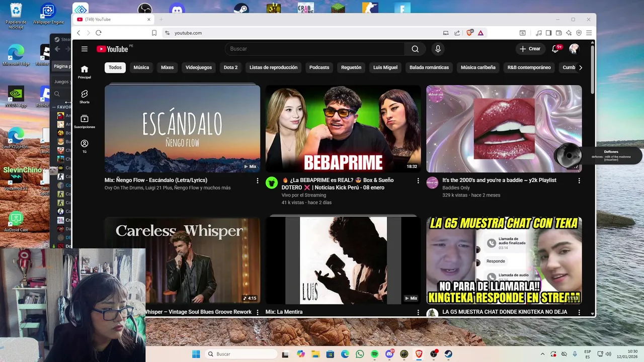The width and height of the screenshot is (644, 362).
Task: Click the share page icon in address bar
Action: (x=457, y=33)
